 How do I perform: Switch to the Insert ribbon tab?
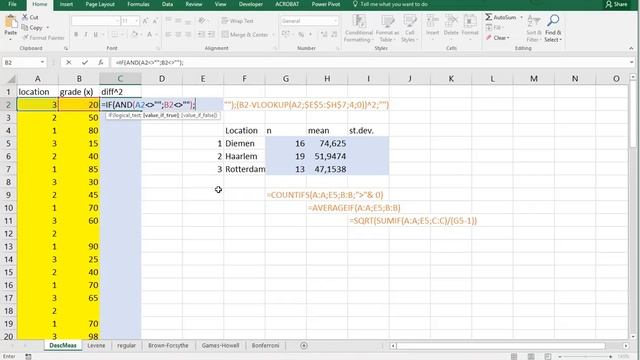[x=66, y=4]
